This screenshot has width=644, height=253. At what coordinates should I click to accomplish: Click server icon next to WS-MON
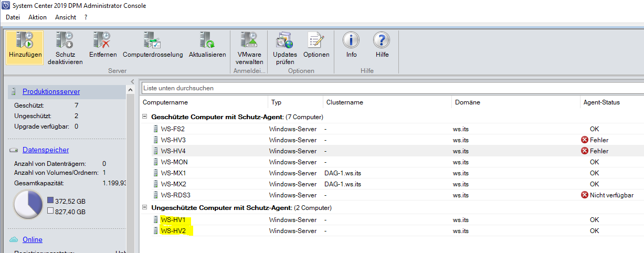(x=155, y=162)
